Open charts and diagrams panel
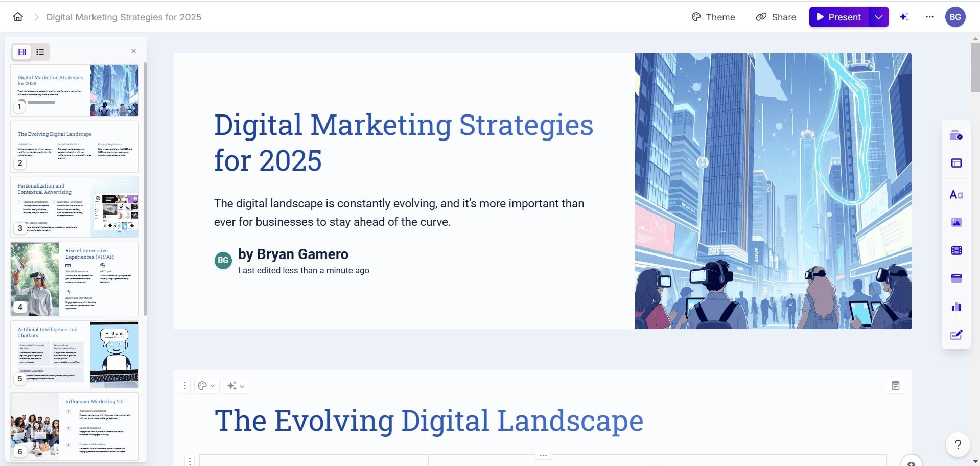The image size is (980, 466). pos(956,307)
